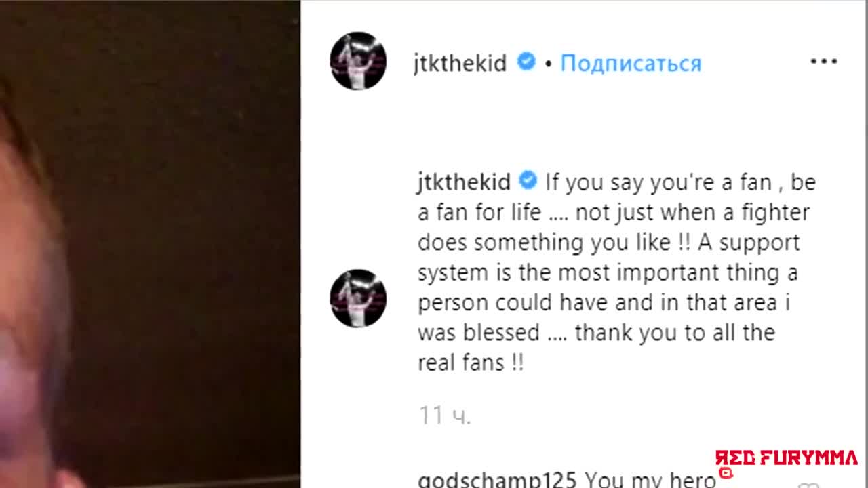Viewport: 868px width, 488px height.
Task: Click the RED word in the watermark
Action: [735, 458]
